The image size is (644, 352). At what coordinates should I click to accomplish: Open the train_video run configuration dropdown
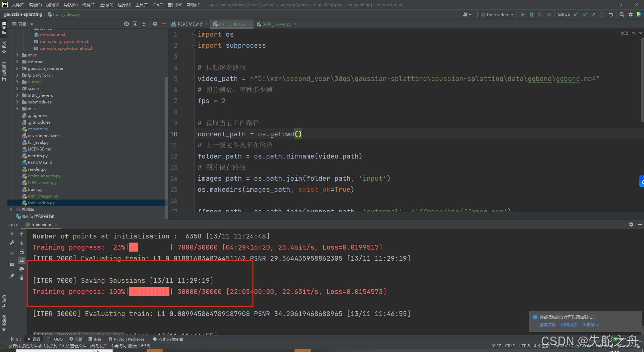tap(497, 14)
